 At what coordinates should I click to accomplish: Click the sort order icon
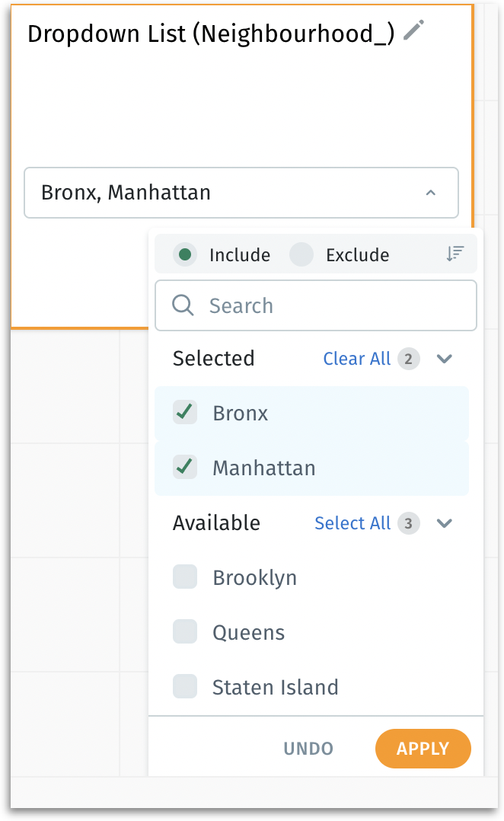pos(455,254)
